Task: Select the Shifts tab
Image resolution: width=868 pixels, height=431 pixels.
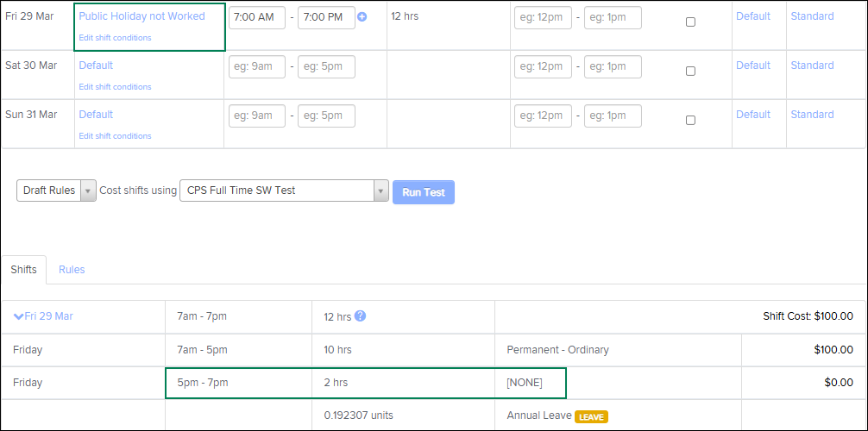Action: (x=24, y=270)
